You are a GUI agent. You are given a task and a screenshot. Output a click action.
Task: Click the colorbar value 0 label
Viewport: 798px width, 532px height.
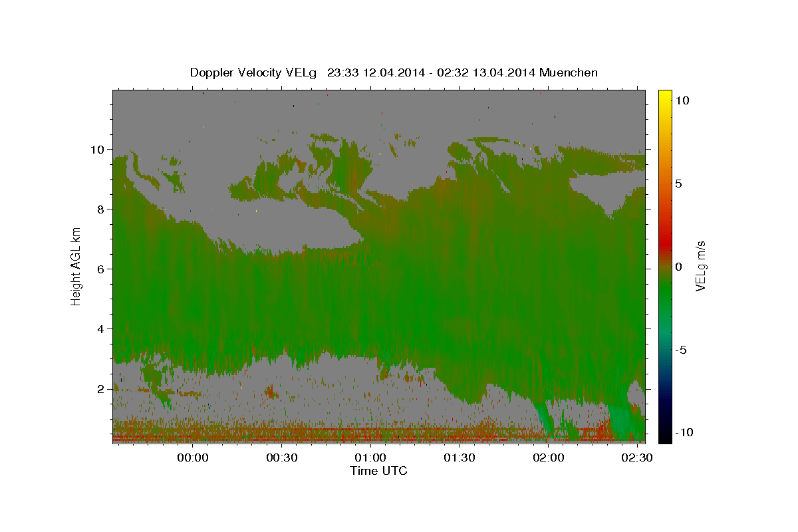pyautogui.click(x=679, y=266)
